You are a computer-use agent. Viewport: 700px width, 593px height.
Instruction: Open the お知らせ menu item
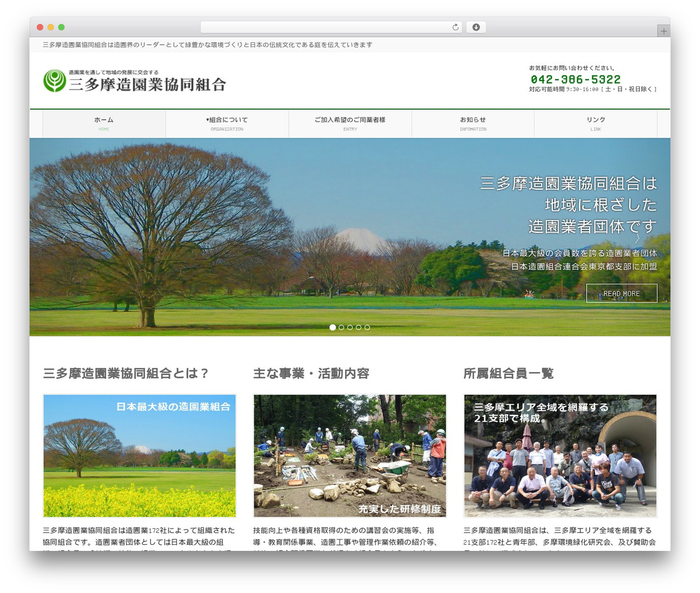473,124
